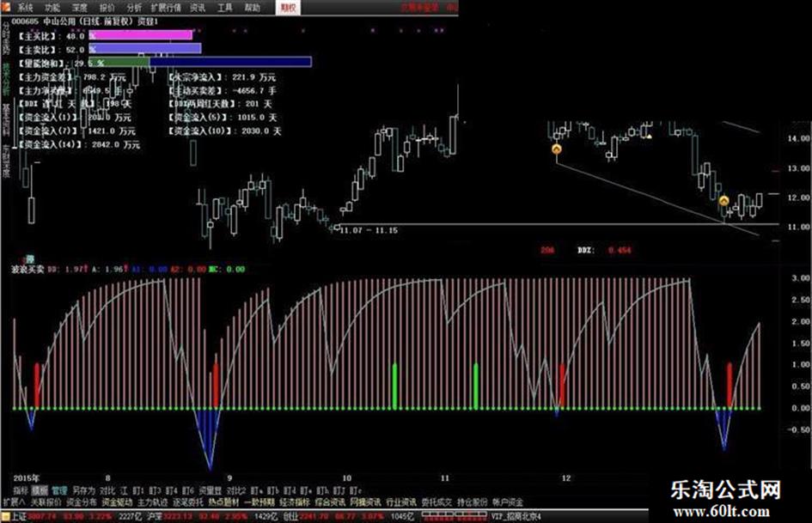812x523 pixels.
Task: Open the 帐户资金 tab
Action: (508, 502)
